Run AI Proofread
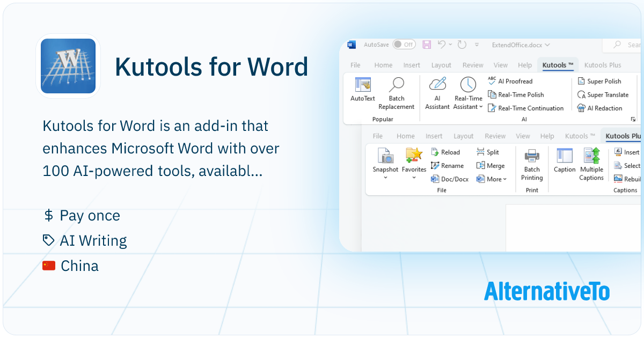Viewport: 644px width, 338px height. tap(510, 81)
